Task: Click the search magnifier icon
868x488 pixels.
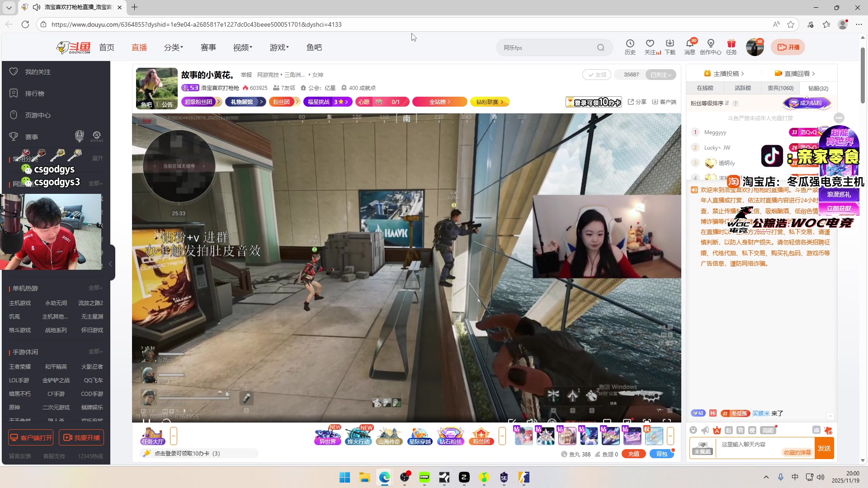Action: click(x=600, y=47)
